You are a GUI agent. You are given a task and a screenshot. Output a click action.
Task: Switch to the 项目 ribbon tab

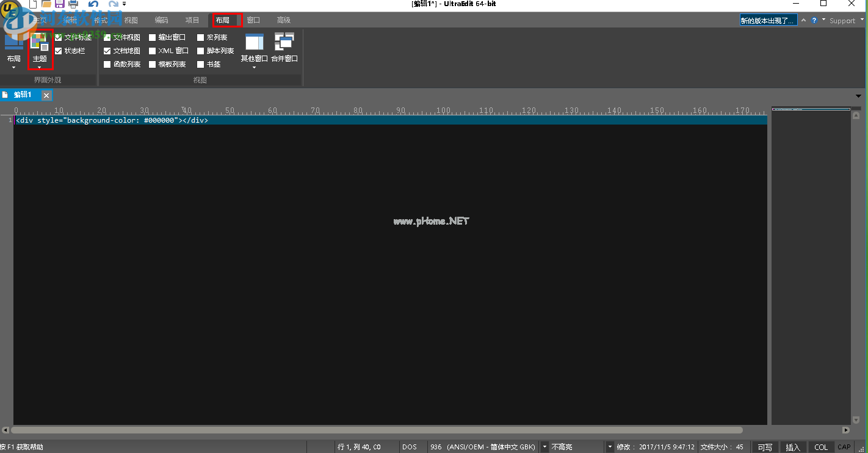pos(192,20)
